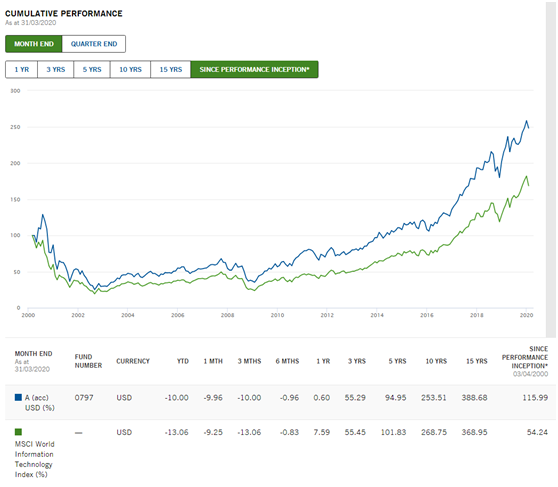Screen dimensions: 558x487
Task: Click the YTD column header
Action: point(183,361)
